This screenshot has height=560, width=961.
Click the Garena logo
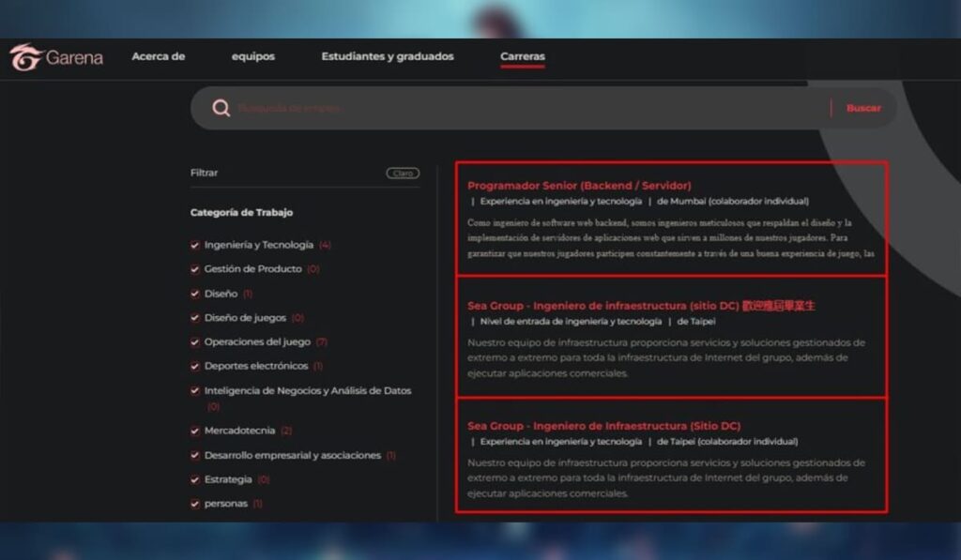pos(56,57)
